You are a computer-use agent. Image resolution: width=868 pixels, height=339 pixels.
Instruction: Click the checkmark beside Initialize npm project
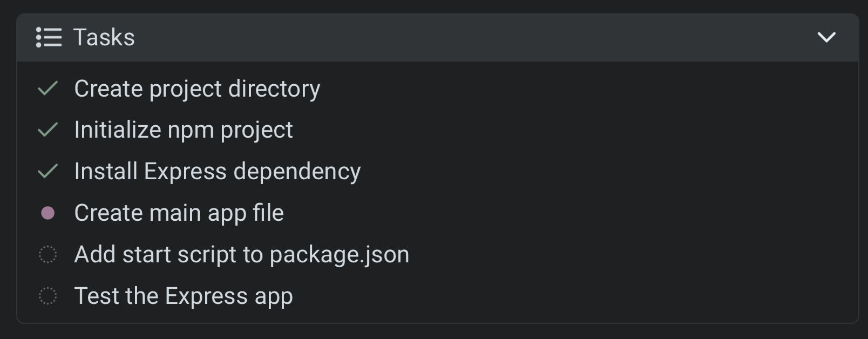pyautogui.click(x=48, y=130)
